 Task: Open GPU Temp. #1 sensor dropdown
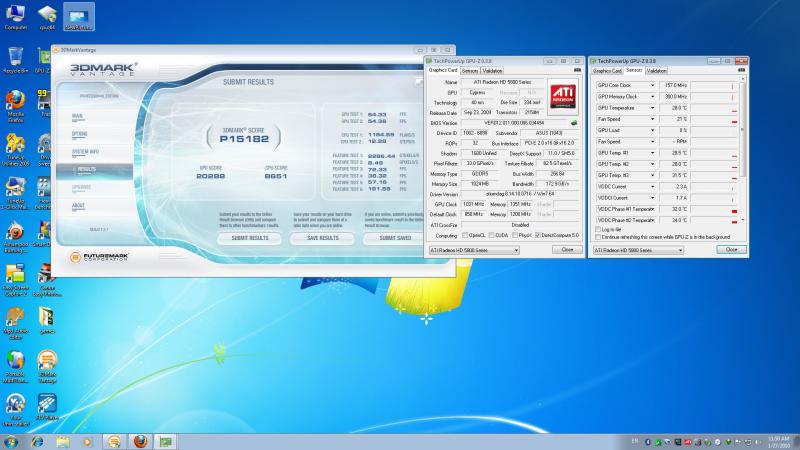click(x=652, y=153)
